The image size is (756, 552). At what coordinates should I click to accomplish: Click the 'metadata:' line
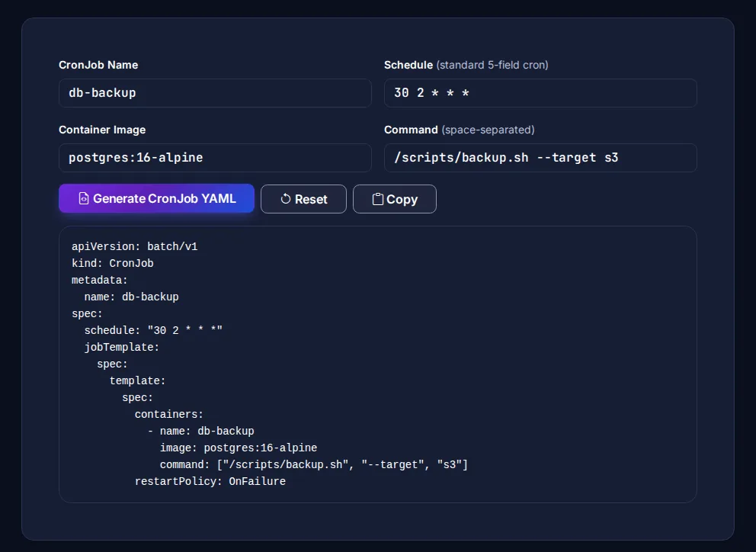tap(100, 280)
